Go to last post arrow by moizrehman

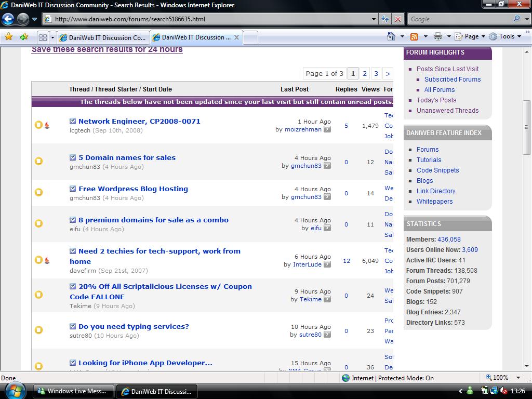click(x=327, y=129)
